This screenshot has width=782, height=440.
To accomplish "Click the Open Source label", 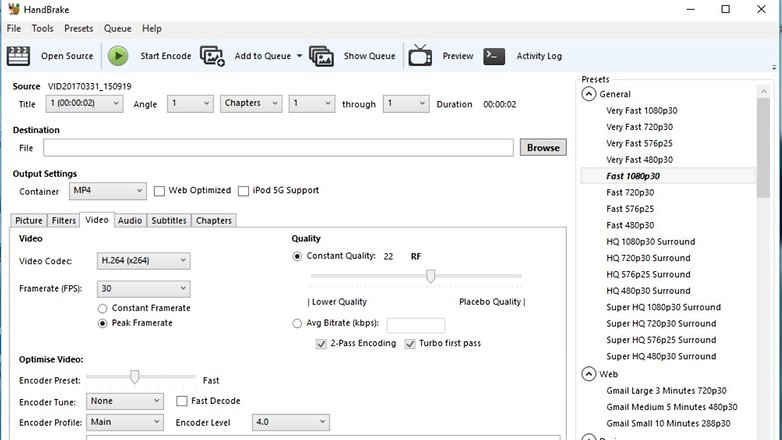I will pos(67,56).
